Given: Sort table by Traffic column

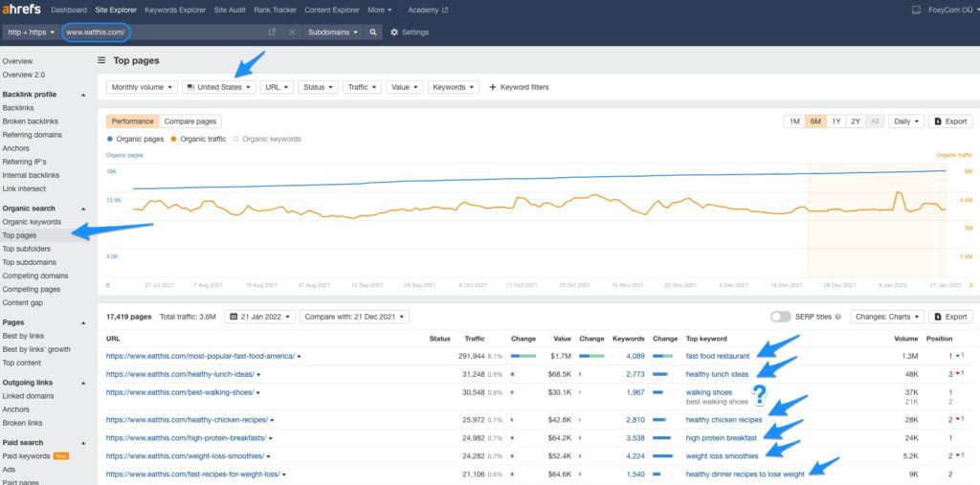Looking at the screenshot, I should click(x=475, y=339).
